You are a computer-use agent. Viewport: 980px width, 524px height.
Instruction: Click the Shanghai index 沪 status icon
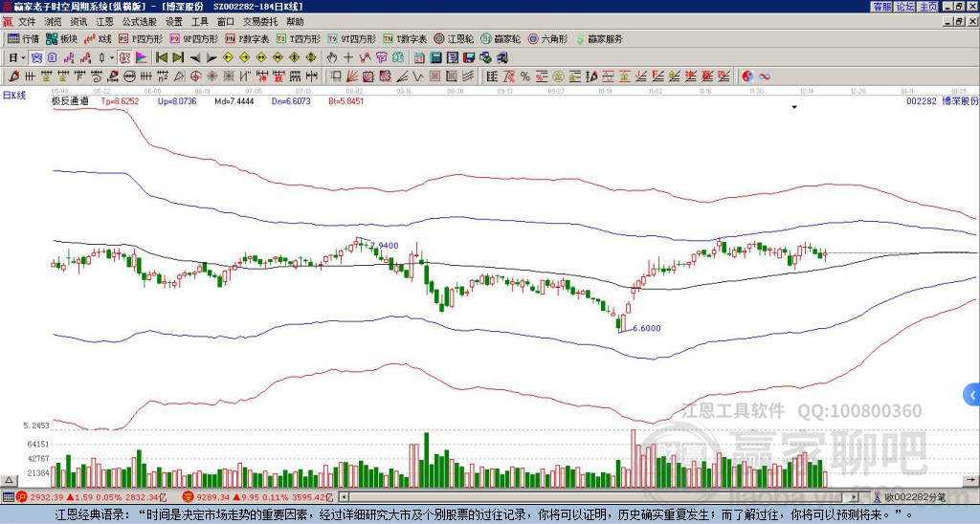point(22,497)
